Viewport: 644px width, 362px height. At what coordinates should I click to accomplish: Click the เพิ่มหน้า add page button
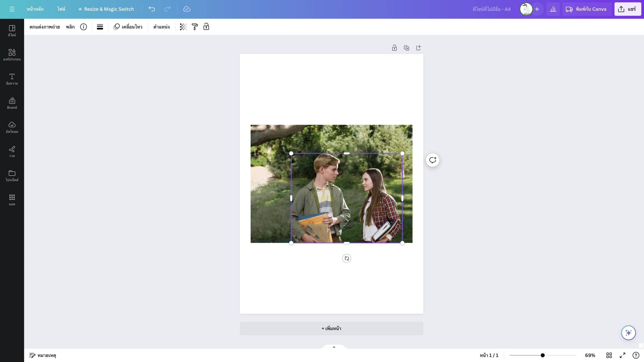tap(331, 328)
